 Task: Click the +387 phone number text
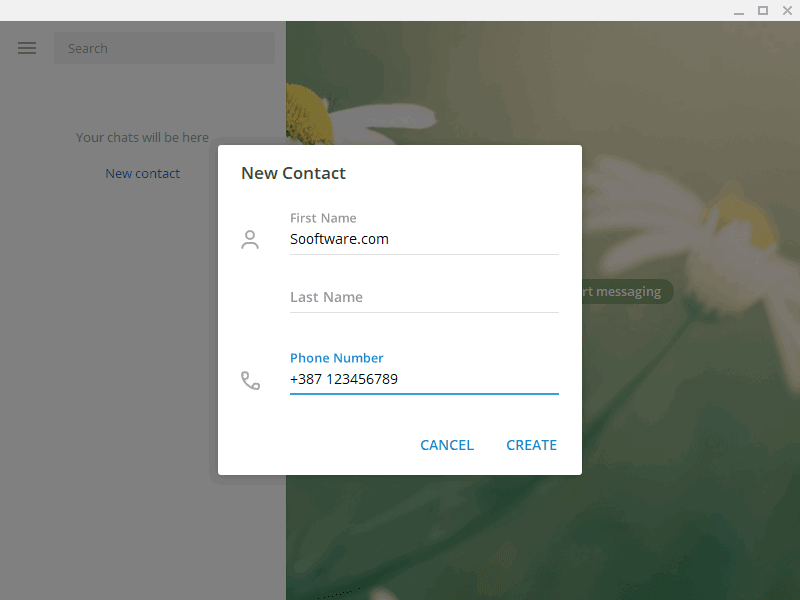(x=343, y=379)
